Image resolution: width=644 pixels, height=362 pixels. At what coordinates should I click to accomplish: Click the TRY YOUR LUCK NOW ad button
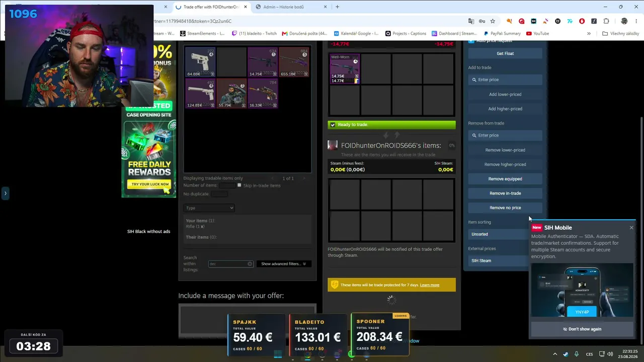pos(150,184)
